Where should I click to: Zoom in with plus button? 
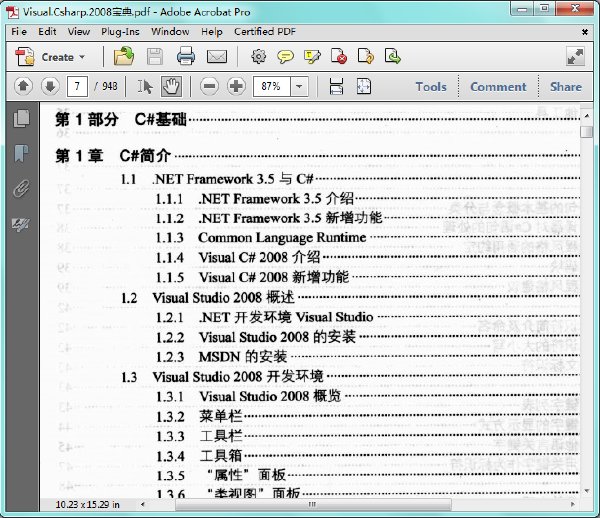(x=236, y=86)
